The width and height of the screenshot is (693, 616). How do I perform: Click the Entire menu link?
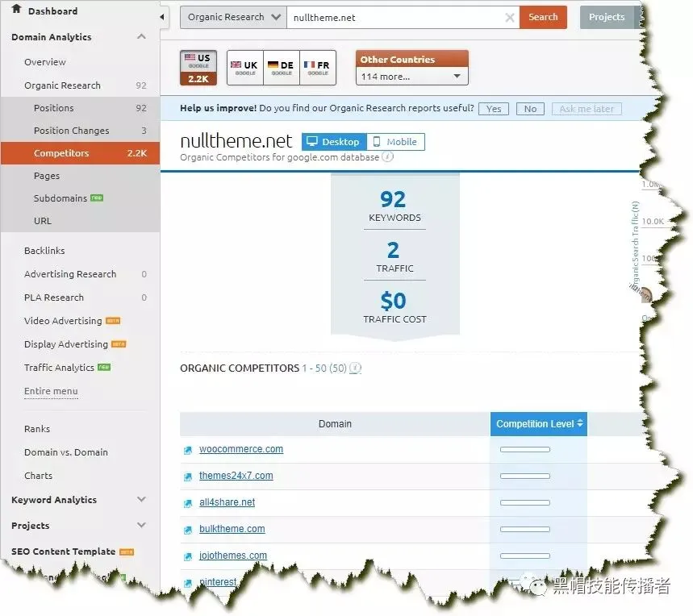51,391
